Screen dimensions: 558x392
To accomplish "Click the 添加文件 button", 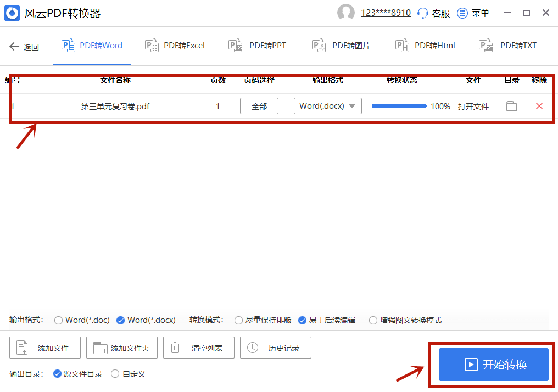I will pos(45,348).
